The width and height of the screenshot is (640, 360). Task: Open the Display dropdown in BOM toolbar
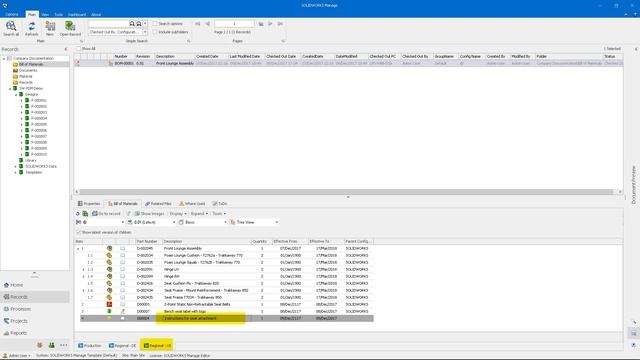coord(178,213)
